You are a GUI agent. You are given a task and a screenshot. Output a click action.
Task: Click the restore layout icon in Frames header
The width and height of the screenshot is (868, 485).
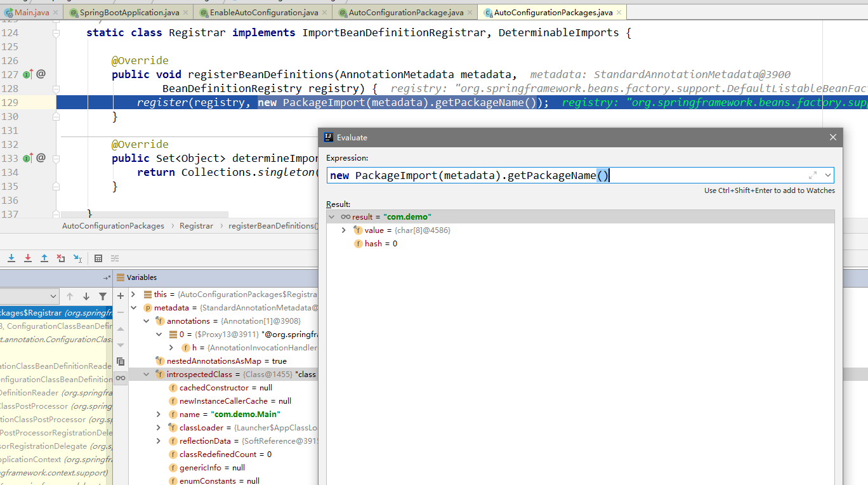107,278
